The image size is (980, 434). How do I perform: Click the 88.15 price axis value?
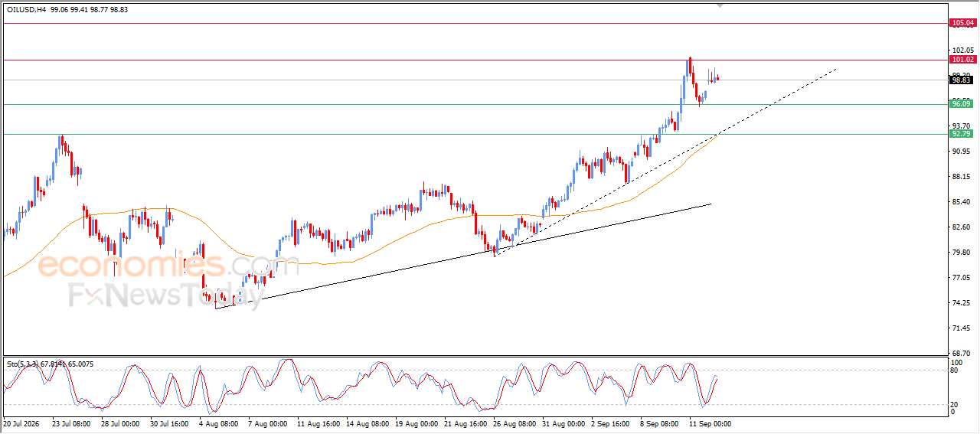tap(961, 177)
